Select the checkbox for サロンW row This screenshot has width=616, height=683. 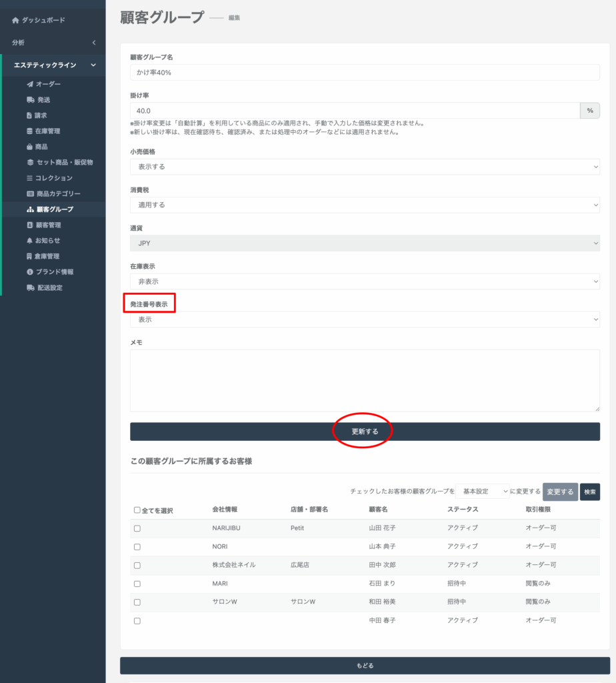point(137,602)
